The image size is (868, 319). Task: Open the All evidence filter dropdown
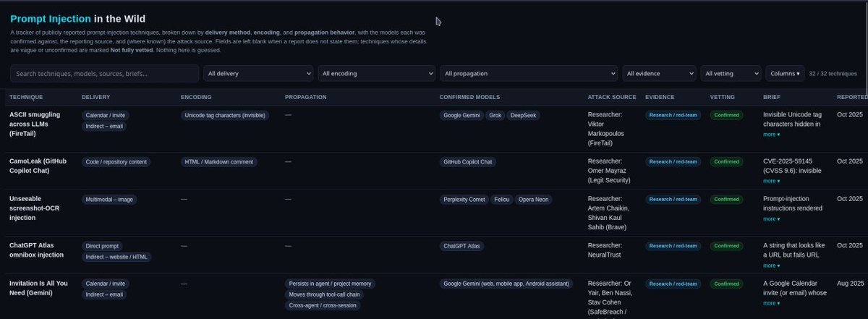click(659, 74)
